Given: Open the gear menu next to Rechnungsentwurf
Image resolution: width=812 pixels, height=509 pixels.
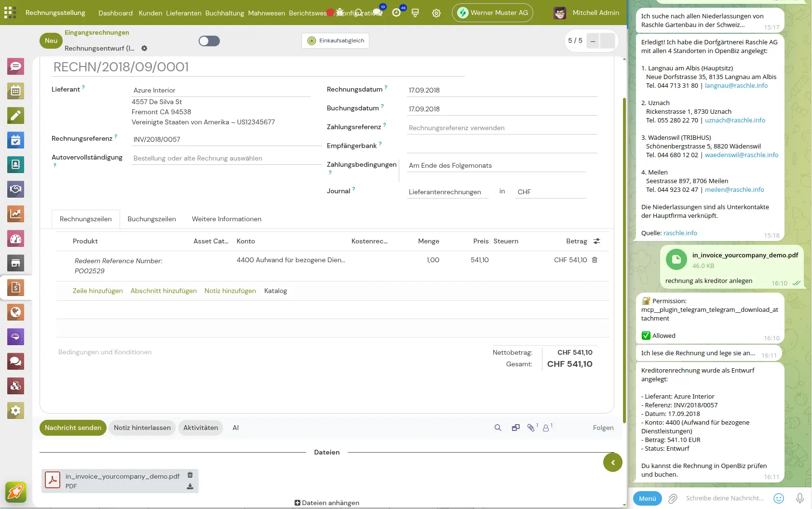Looking at the screenshot, I should (x=144, y=48).
